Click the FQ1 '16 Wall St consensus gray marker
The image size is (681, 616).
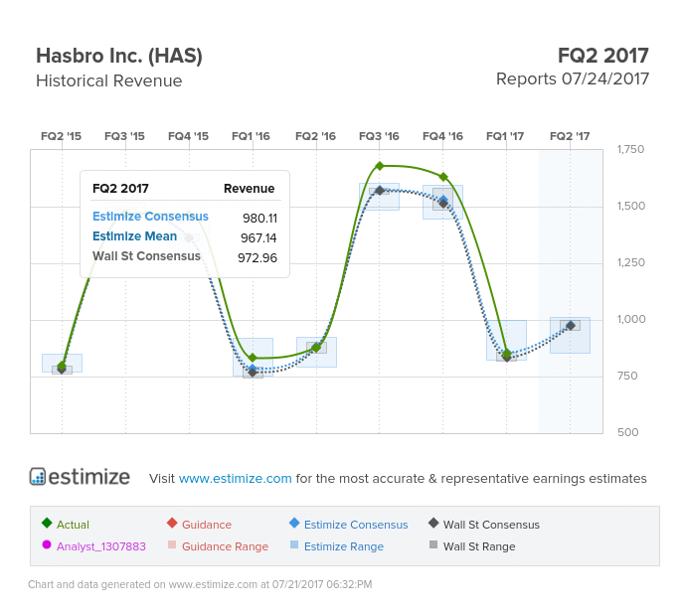253,373
